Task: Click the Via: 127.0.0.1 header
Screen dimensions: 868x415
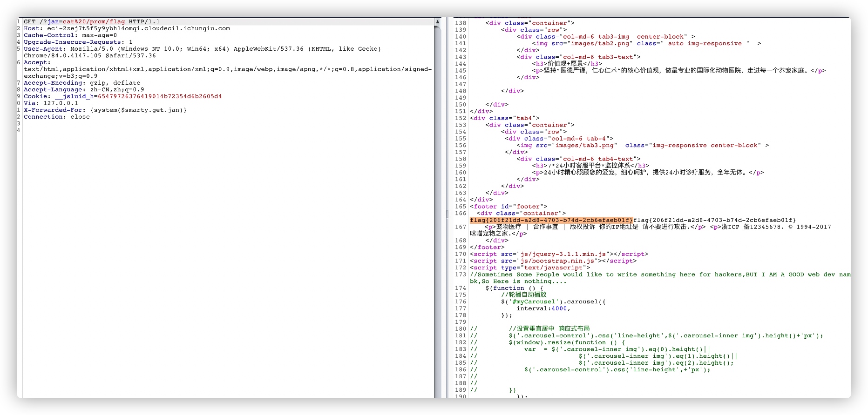Action: coord(51,103)
